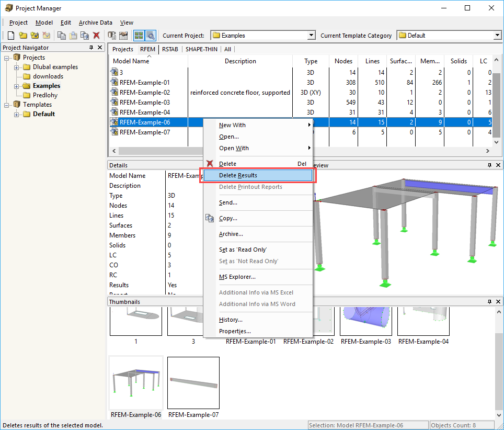Expand the Examples folder node

(16, 86)
